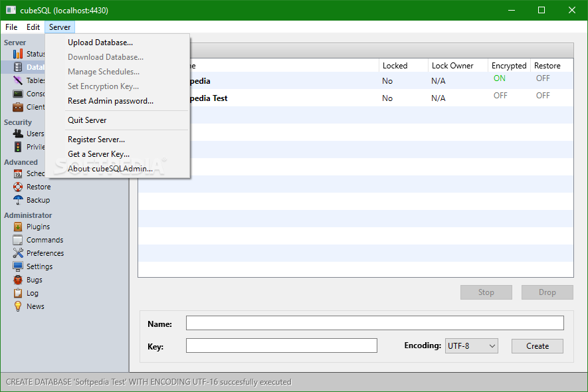Open the Status bar-chart icon
The image size is (588, 392).
[x=18, y=54]
